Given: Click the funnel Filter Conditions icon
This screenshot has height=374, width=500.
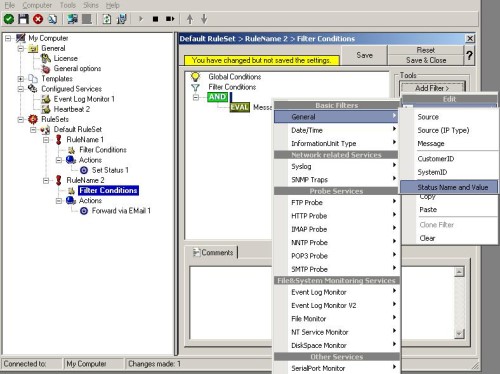Looking at the screenshot, I should (195, 88).
